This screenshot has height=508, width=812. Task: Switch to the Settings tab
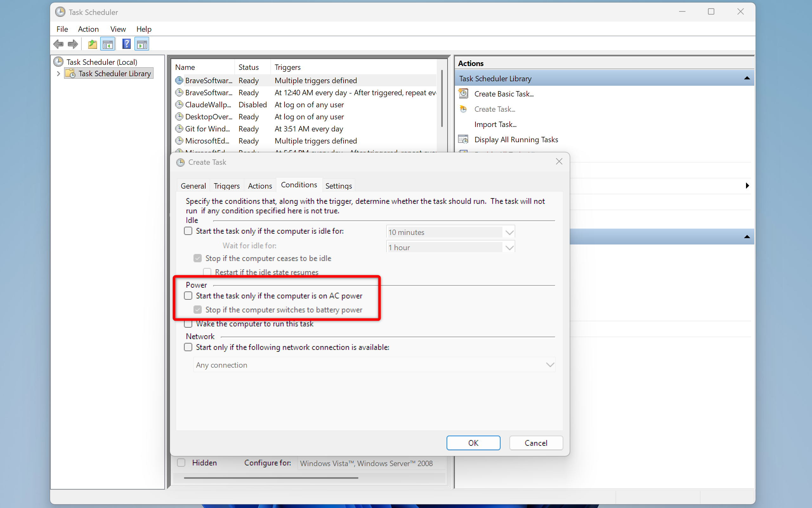point(338,186)
